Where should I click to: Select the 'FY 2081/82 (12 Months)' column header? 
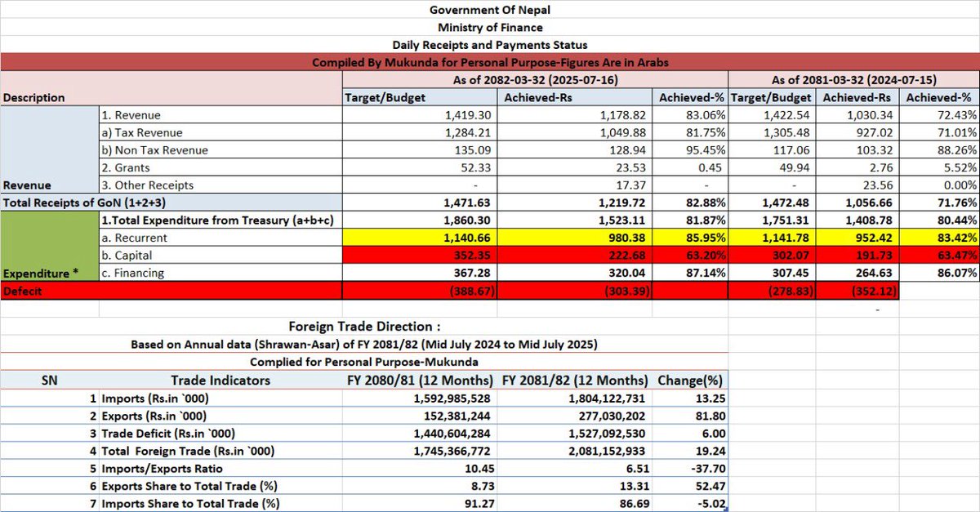(x=576, y=380)
